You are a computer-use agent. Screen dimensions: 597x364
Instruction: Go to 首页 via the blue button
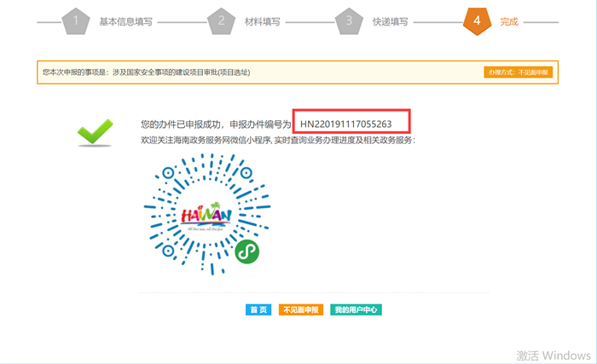point(258,310)
